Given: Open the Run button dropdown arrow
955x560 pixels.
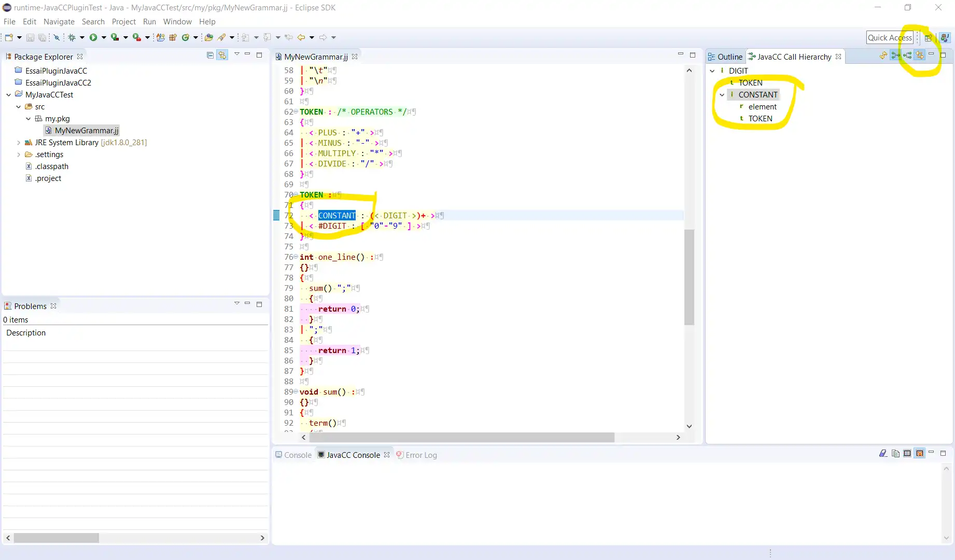Looking at the screenshot, I should [104, 37].
